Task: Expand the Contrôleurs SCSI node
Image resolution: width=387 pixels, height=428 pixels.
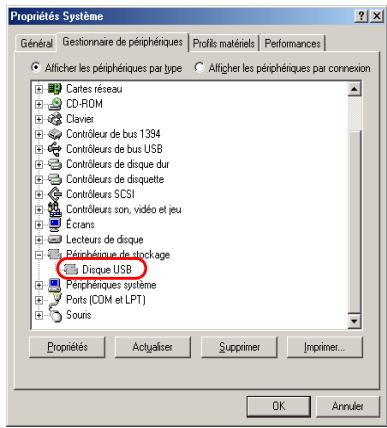Action: (39, 194)
